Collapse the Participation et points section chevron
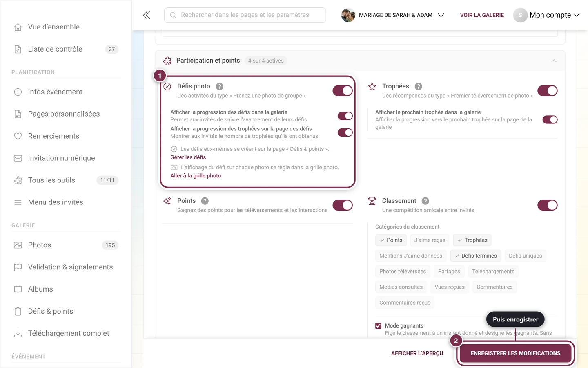588x368 pixels. pos(554,61)
